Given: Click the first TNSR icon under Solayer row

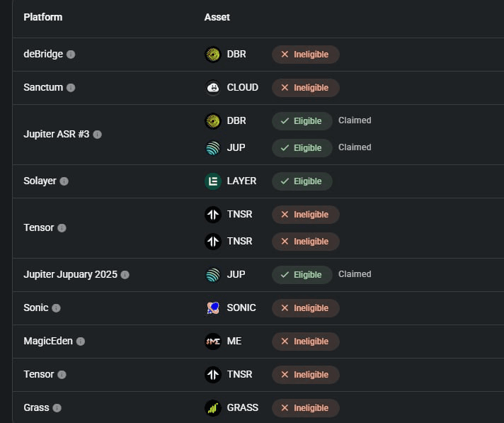Looking at the screenshot, I should coord(213,215).
